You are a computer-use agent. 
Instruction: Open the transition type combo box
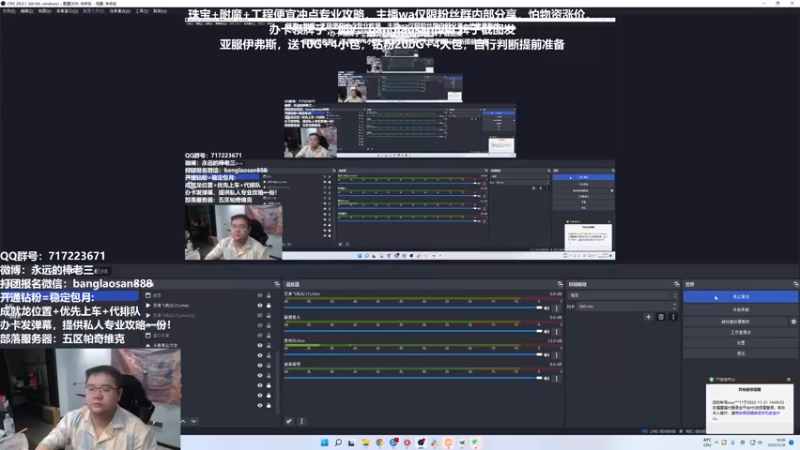(x=623, y=295)
